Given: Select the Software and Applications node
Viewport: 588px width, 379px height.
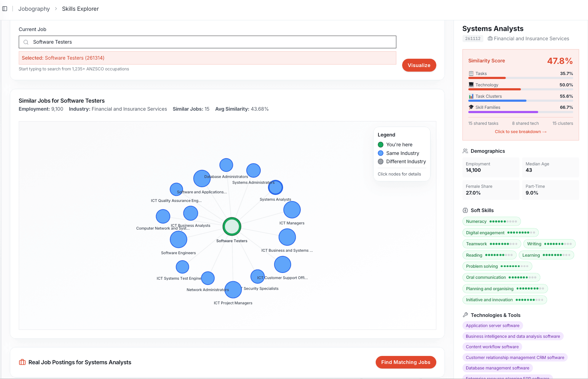Looking at the screenshot, I should (202, 178).
